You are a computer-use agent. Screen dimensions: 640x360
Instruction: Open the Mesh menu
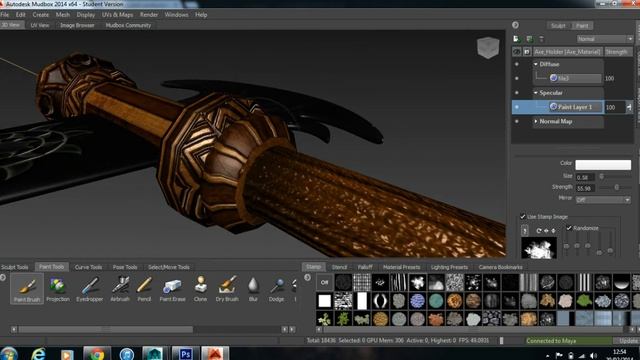[x=62, y=15]
